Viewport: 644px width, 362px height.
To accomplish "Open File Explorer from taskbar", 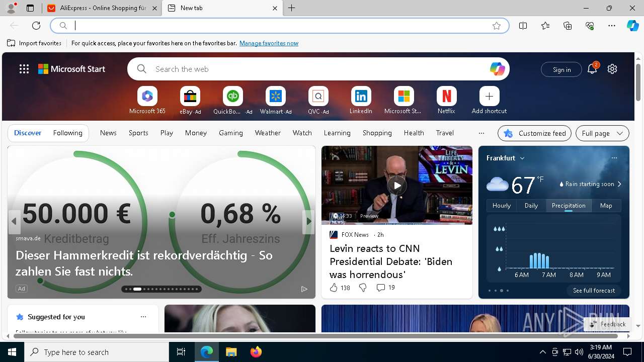I will (x=231, y=352).
